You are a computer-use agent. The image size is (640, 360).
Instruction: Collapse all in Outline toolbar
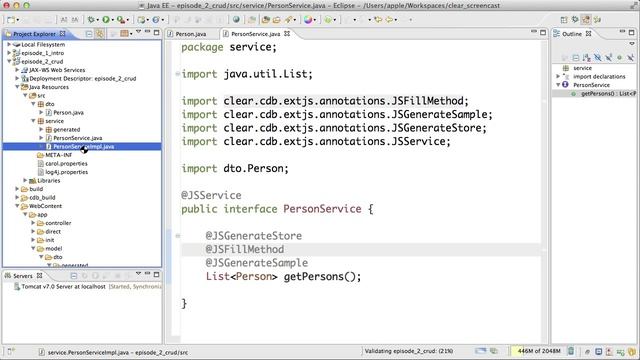576,58
